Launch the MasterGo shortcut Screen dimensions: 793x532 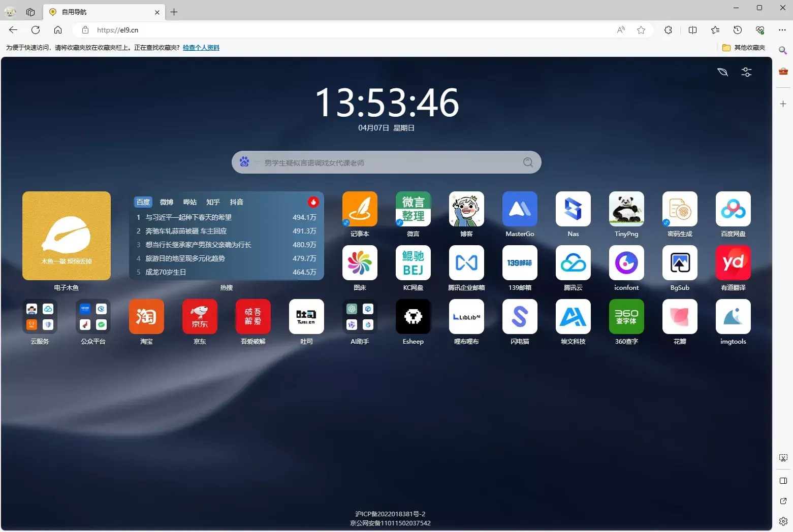click(x=520, y=209)
